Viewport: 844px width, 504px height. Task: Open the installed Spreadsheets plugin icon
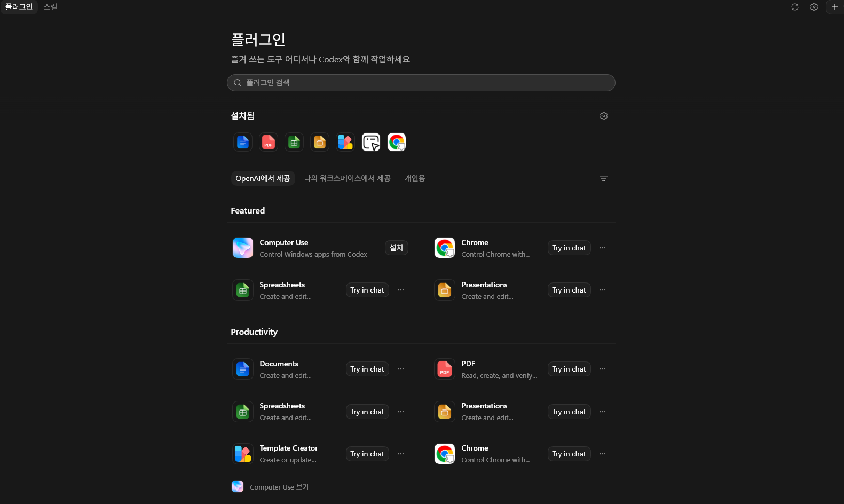pyautogui.click(x=294, y=142)
